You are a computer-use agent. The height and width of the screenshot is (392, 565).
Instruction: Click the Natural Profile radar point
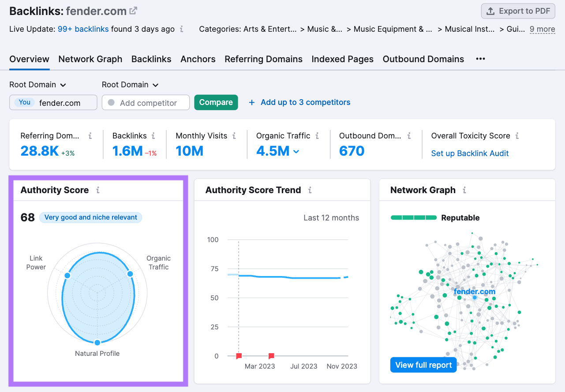[97, 342]
